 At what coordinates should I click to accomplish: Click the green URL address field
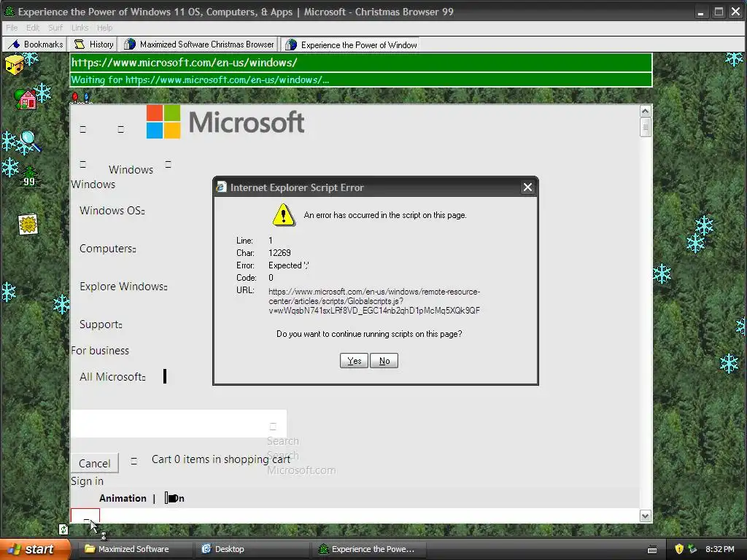click(x=360, y=63)
